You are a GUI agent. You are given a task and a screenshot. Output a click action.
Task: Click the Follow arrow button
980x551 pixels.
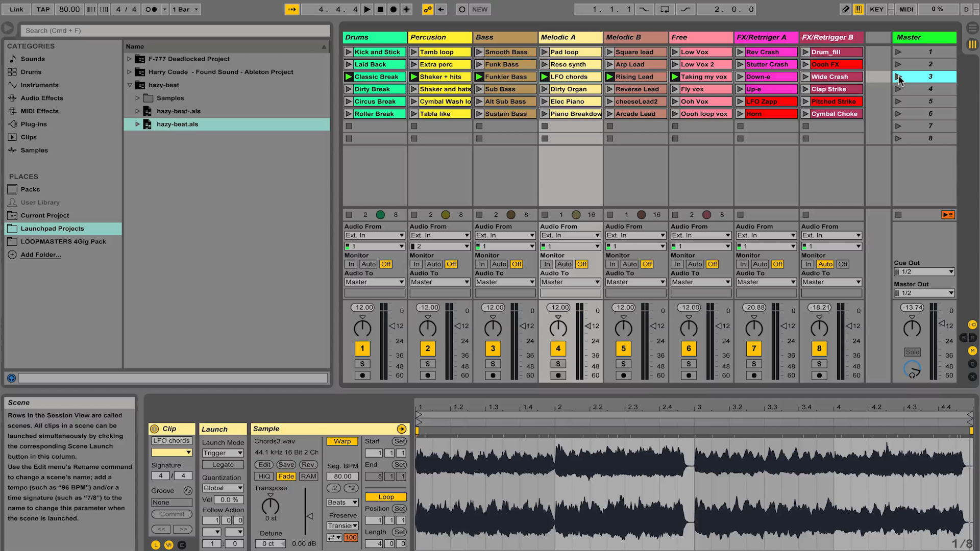click(x=292, y=9)
